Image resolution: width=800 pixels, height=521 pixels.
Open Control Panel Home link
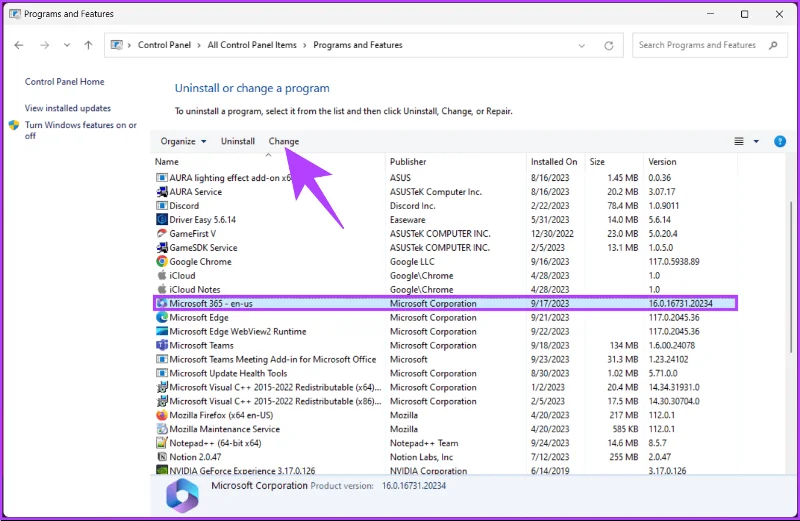pos(64,82)
